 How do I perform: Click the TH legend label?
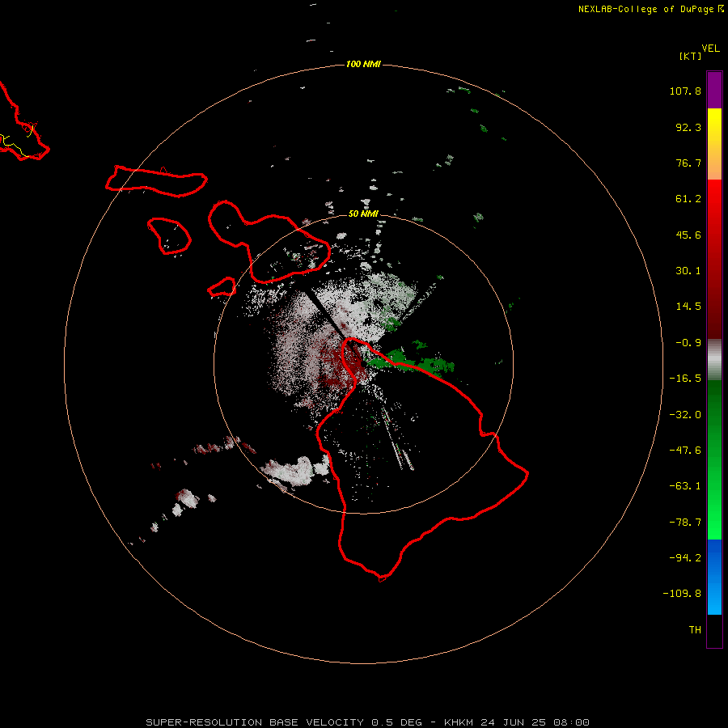(x=695, y=630)
